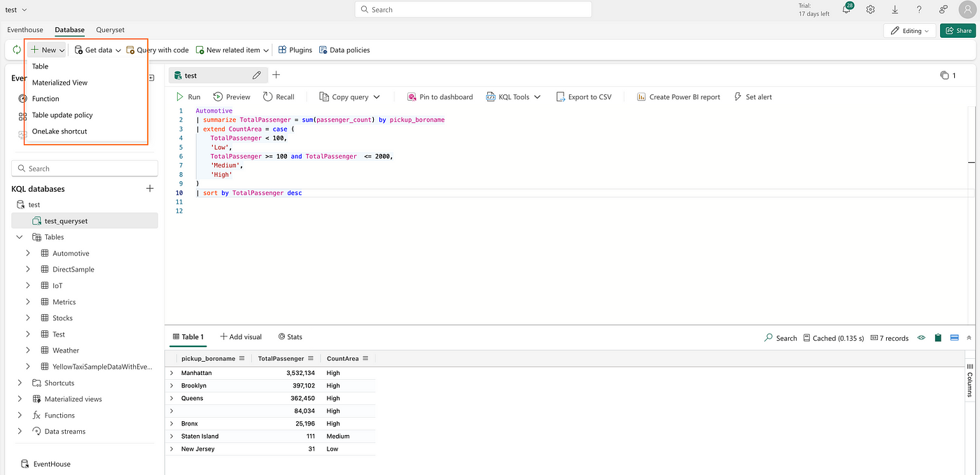Screen dimensions: 980x475
Task: Open the CountArea column menu icon
Action: (365, 358)
